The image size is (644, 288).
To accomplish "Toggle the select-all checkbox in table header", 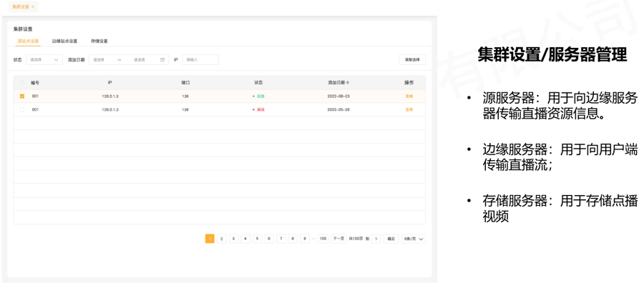I will coord(22,82).
